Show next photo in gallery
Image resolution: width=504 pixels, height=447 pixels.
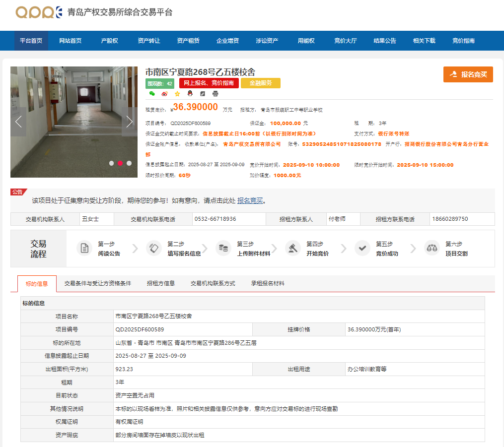(129, 122)
